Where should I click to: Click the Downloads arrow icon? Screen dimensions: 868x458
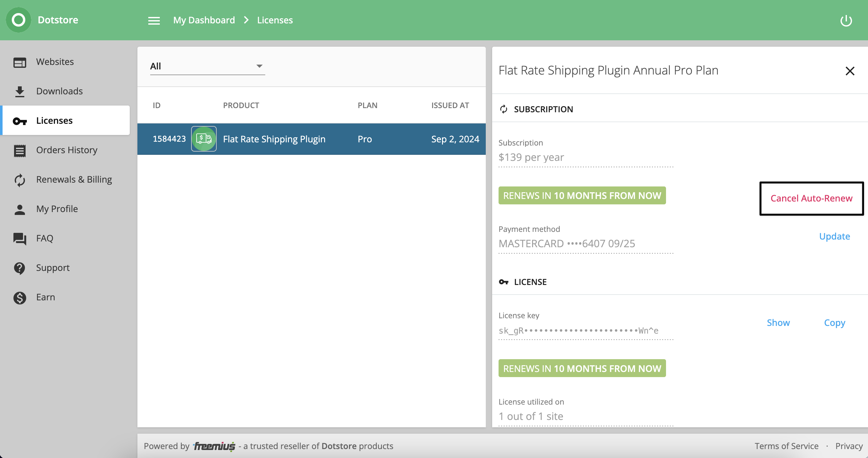tap(19, 92)
